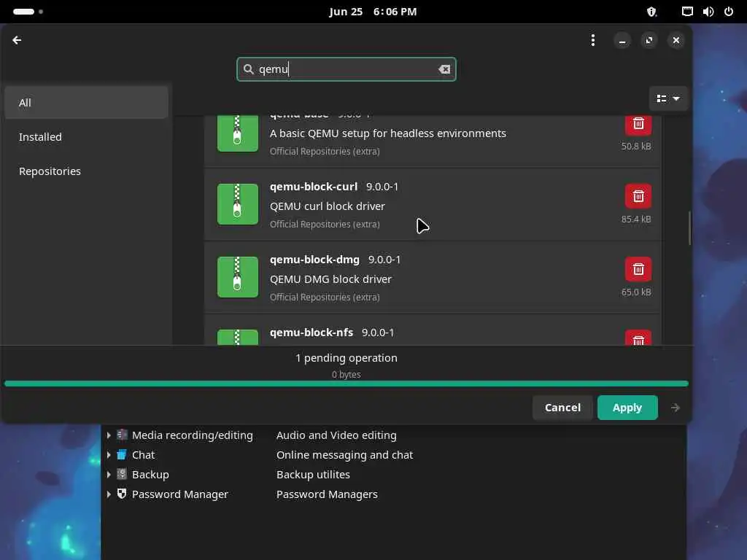747x560 pixels.
Task: Select the Password Manager row
Action: point(393,494)
